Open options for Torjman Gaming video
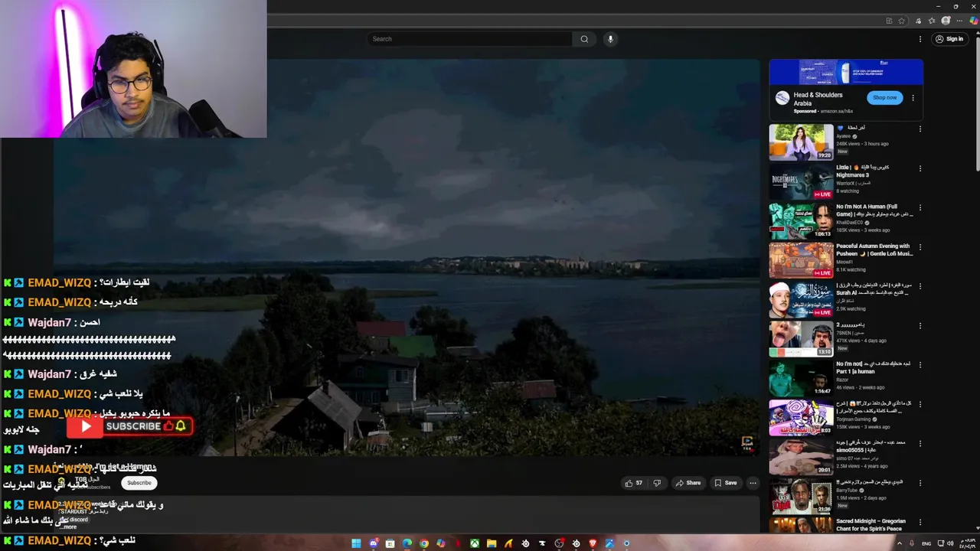Viewport: 980px width, 551px height. click(920, 404)
